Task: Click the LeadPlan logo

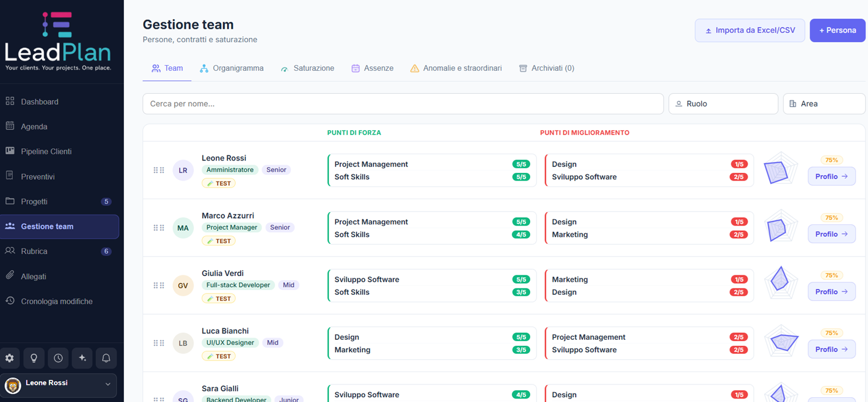Action: pyautogui.click(x=57, y=41)
